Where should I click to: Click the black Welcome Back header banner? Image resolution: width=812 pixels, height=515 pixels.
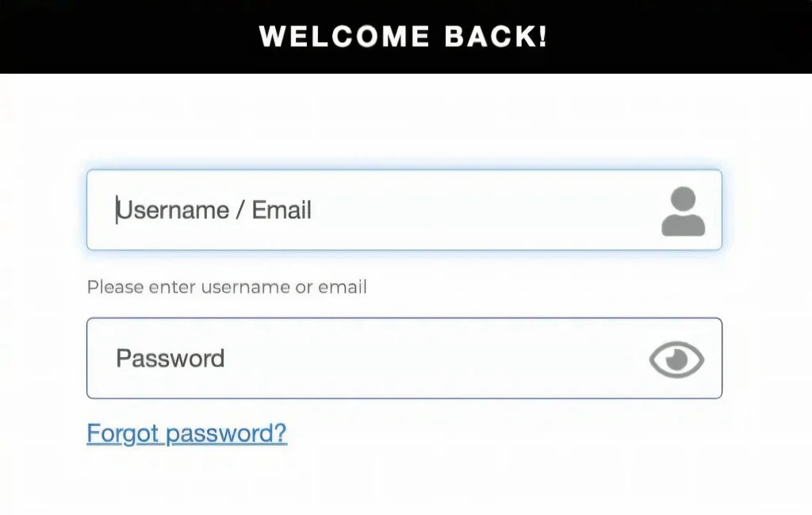(406, 37)
